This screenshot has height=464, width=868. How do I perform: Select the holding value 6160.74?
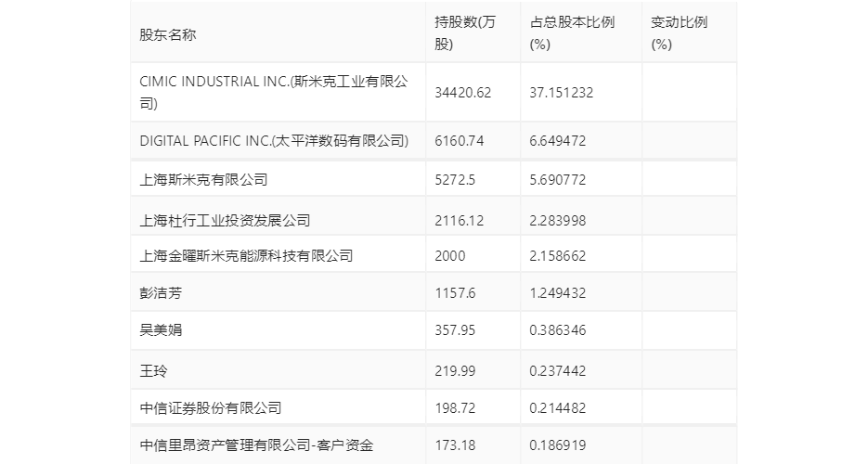460,141
